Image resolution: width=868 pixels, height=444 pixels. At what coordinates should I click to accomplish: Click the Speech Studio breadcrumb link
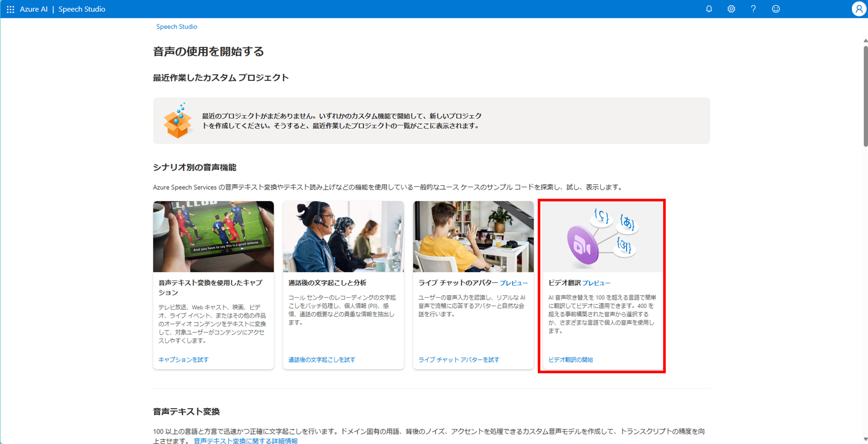[177, 26]
